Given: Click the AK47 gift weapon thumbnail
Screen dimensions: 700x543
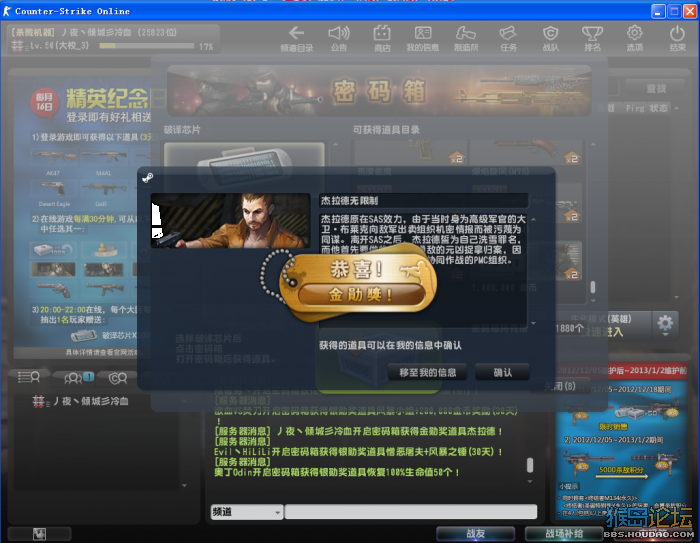Looking at the screenshot, I should [53, 158].
